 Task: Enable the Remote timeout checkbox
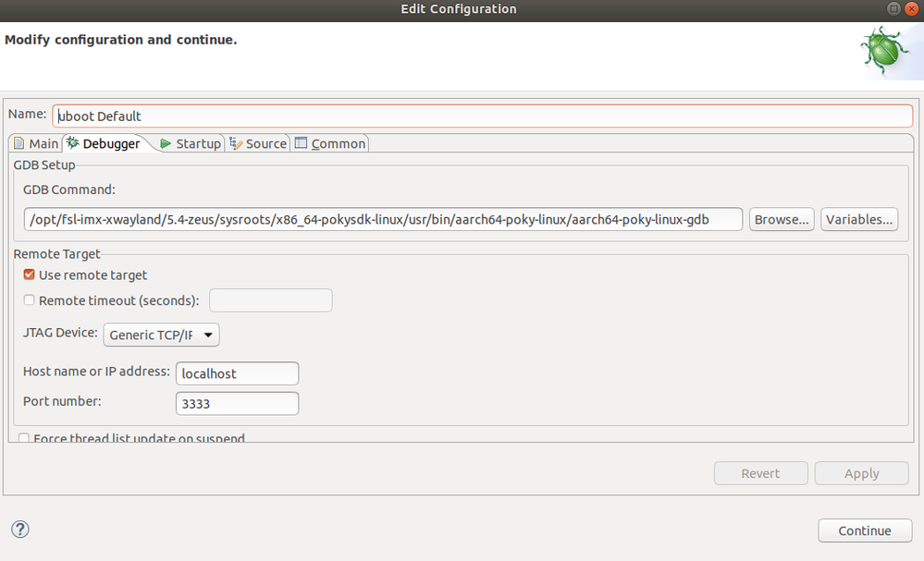[x=30, y=300]
